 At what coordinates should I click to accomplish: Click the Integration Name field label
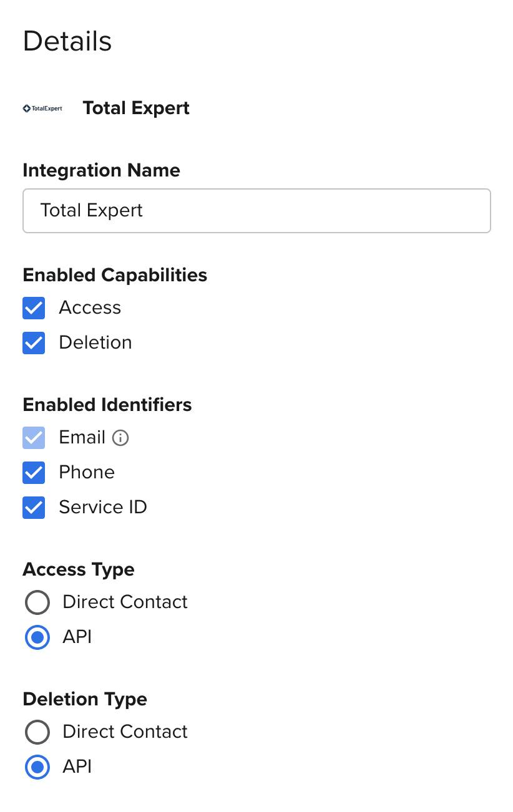(101, 171)
